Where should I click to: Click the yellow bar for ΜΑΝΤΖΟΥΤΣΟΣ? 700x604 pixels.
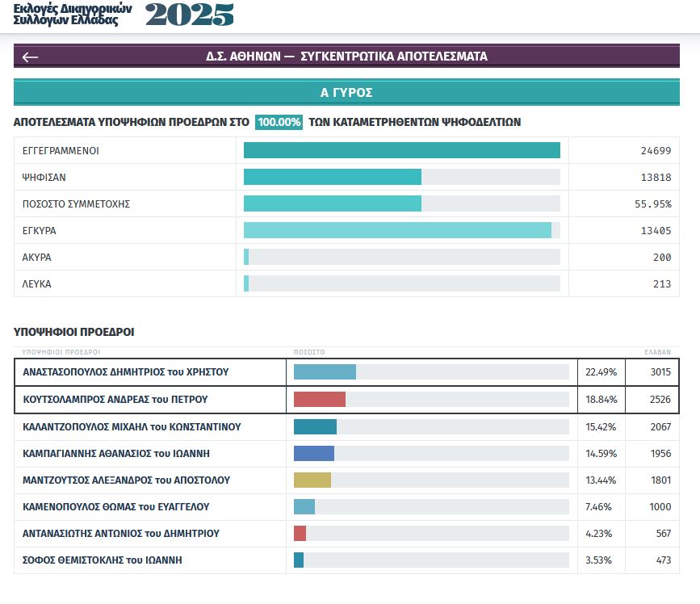click(x=312, y=480)
